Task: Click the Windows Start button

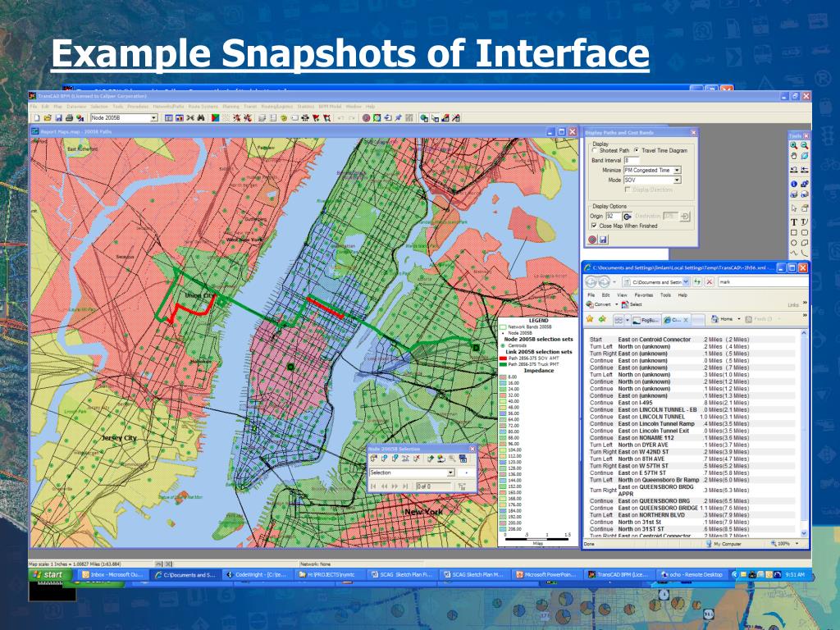Action: click(48, 575)
